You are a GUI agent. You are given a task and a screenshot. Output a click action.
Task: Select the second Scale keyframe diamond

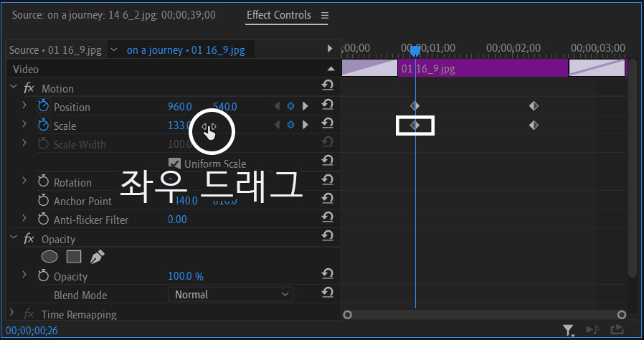click(x=534, y=125)
